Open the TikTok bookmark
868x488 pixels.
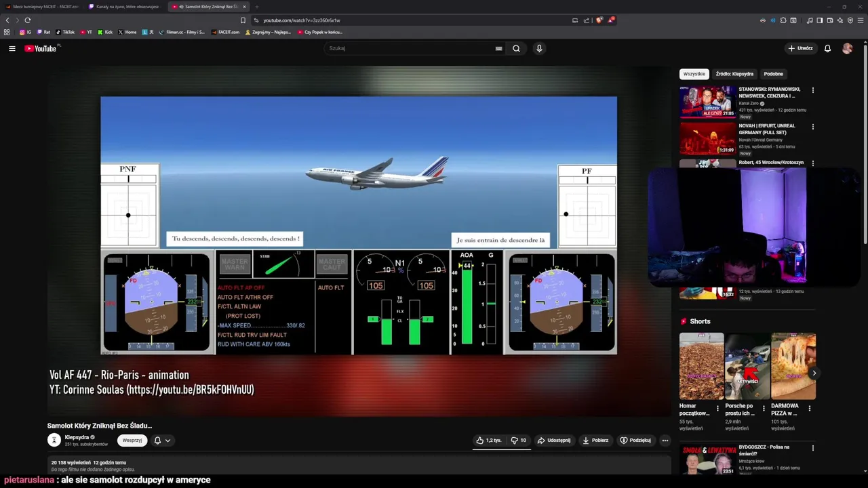click(x=65, y=32)
